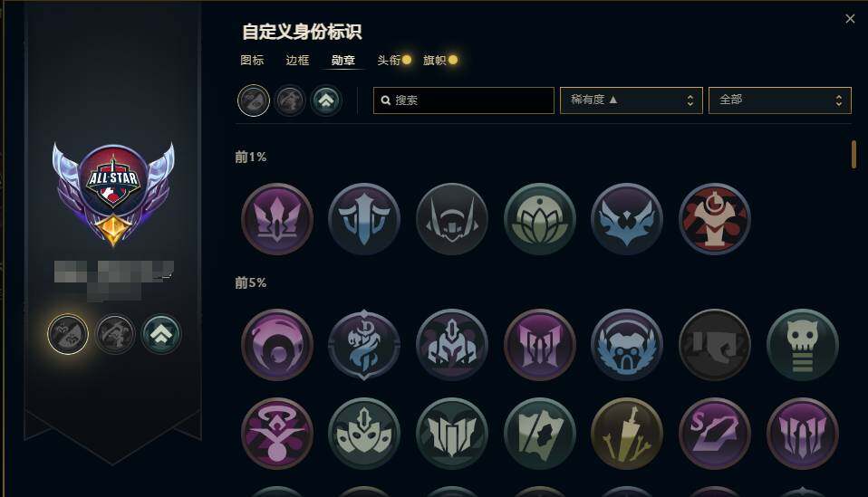Select the purple crown badge under 前1%

coord(276,219)
